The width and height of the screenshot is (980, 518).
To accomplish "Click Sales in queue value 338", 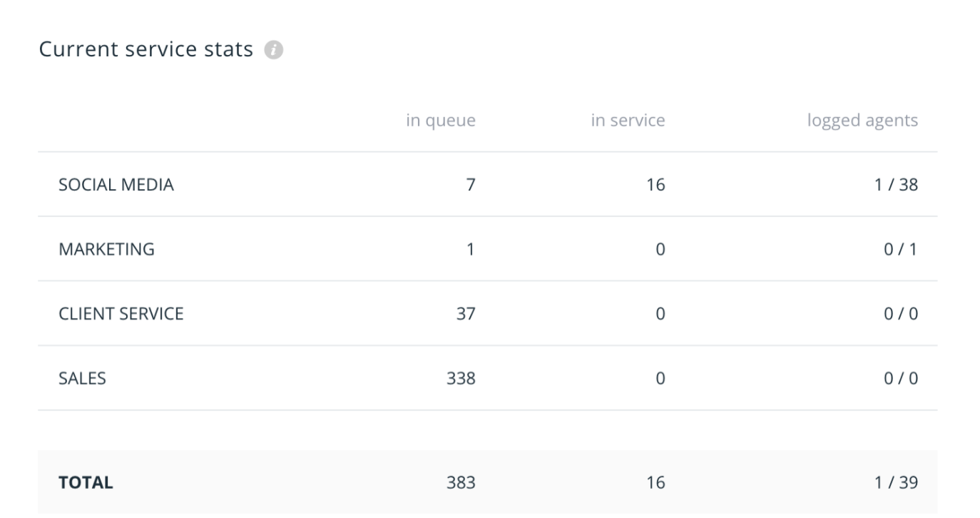I will point(461,378).
